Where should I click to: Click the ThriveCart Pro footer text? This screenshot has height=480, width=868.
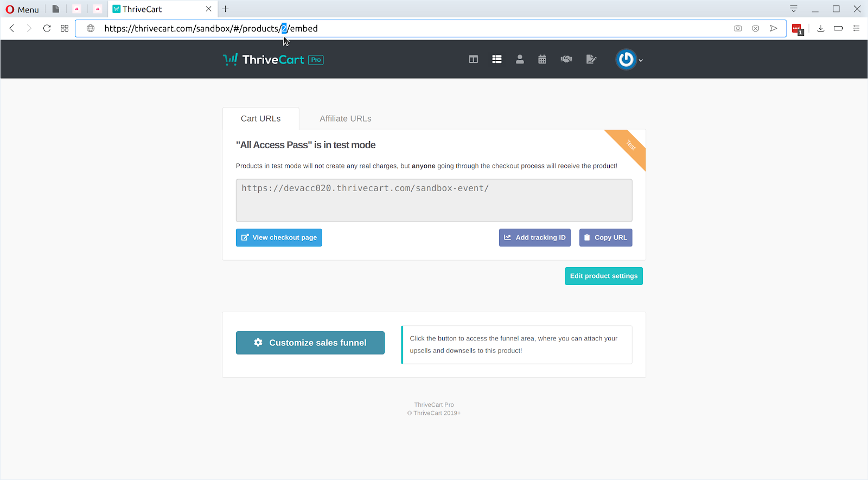coord(434,405)
